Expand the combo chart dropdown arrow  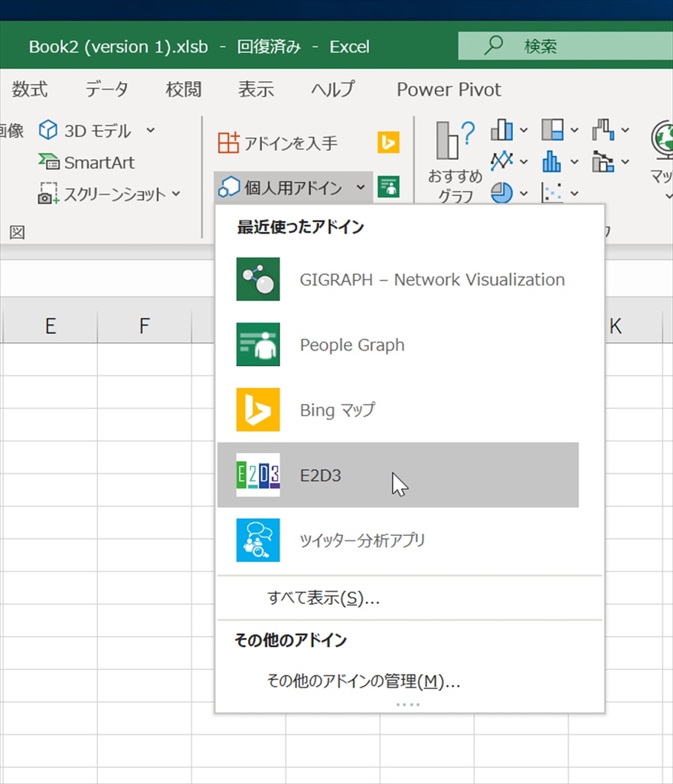tap(625, 162)
